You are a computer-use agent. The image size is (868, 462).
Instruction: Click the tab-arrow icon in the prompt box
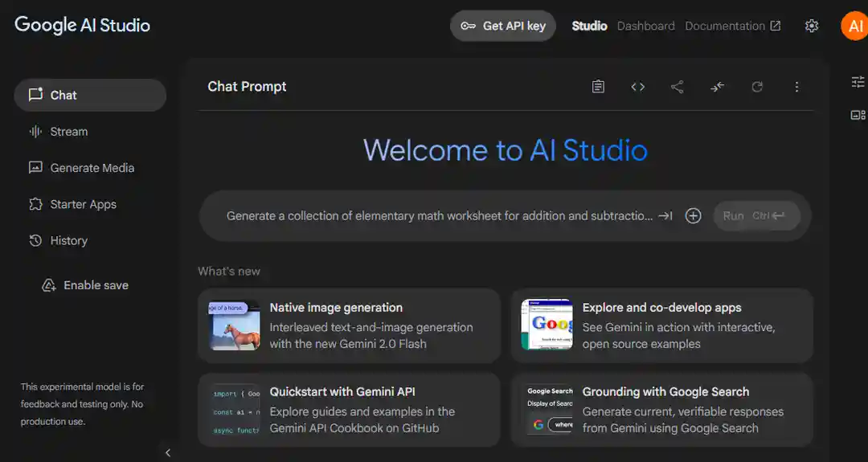tap(665, 216)
